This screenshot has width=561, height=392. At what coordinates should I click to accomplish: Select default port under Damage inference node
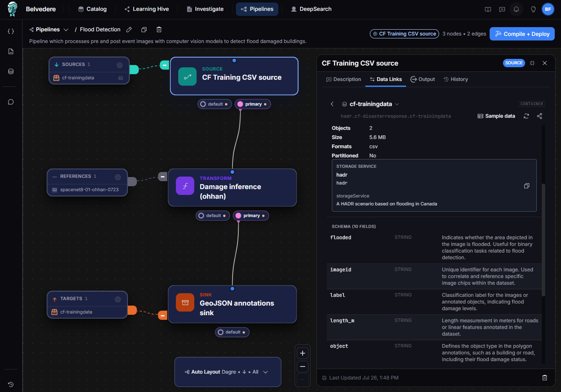pyautogui.click(x=213, y=215)
